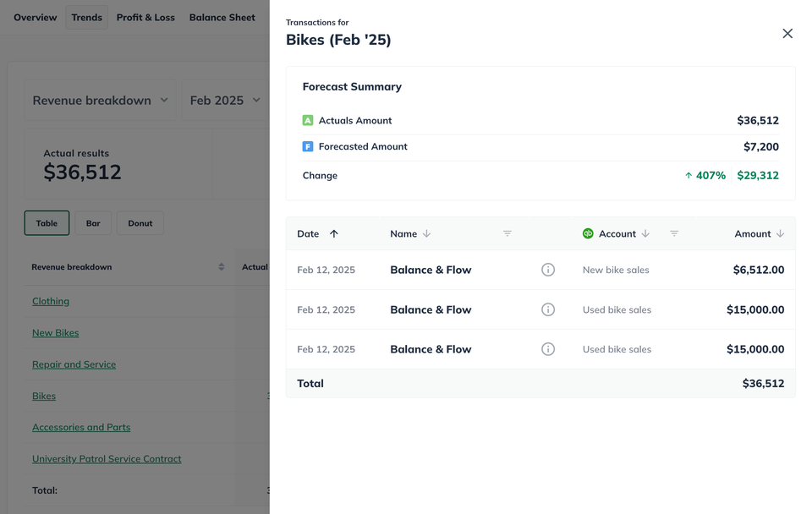Image resolution: width=812 pixels, height=514 pixels.
Task: Switch to the Overview tab
Action: tap(36, 17)
